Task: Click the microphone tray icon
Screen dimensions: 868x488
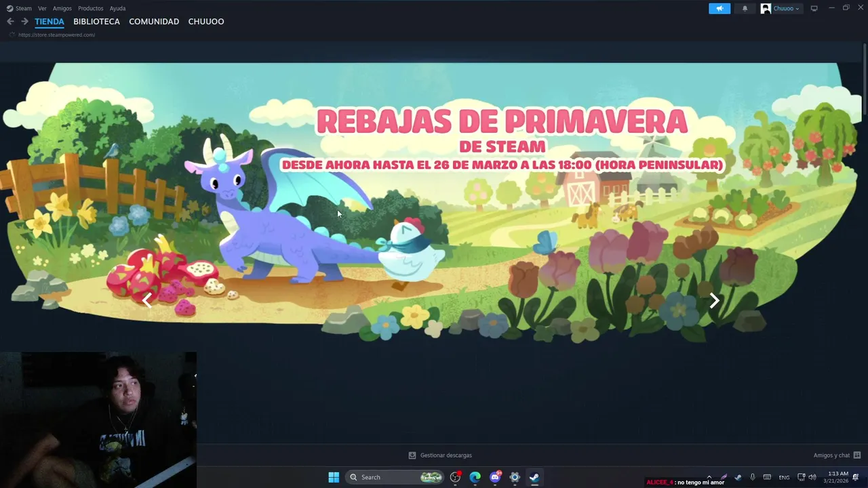Action: 753,477
